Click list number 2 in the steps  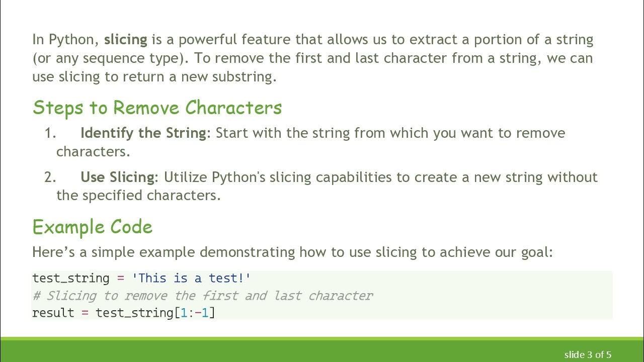pyautogui.click(x=50, y=177)
